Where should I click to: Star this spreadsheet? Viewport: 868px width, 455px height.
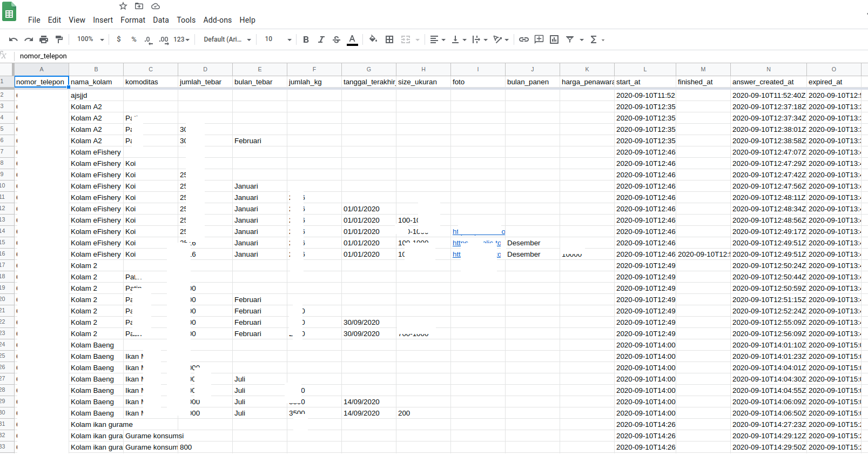[x=123, y=6]
